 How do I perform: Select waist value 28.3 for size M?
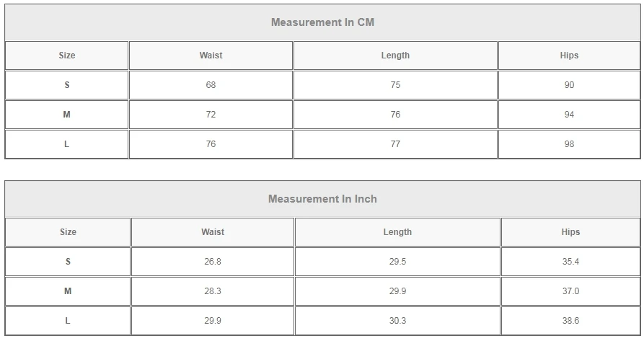(213, 291)
